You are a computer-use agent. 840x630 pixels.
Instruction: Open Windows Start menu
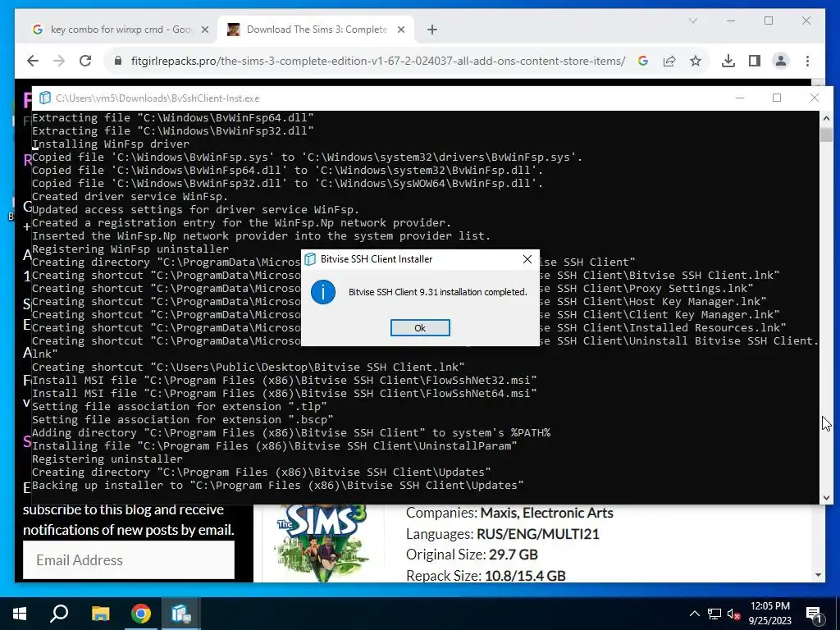pyautogui.click(x=20, y=614)
